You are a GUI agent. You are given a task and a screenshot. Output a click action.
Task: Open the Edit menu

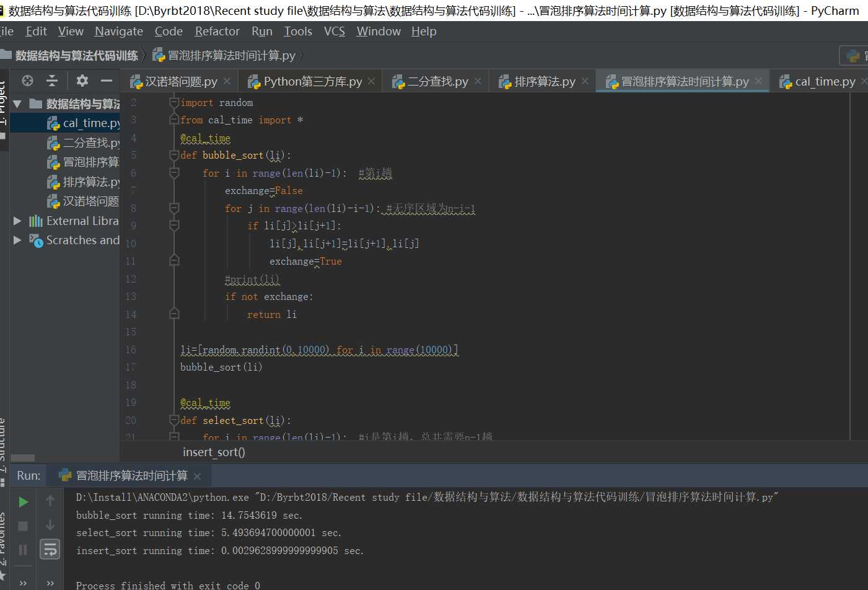[36, 31]
